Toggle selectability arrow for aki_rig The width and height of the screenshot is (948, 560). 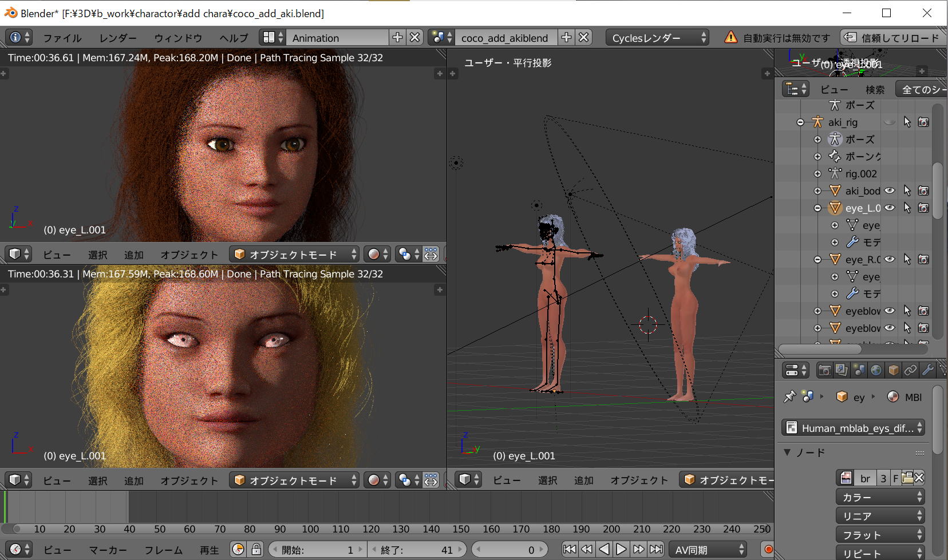pos(907,122)
